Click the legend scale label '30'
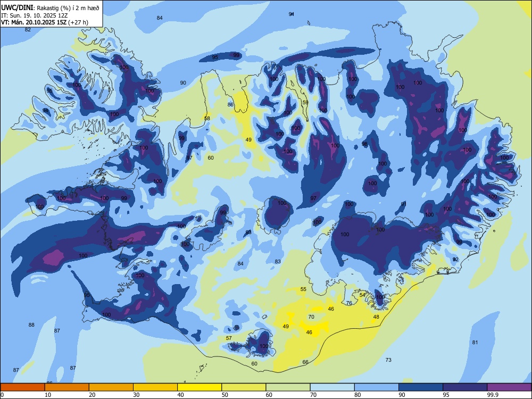Viewport: 532px width, 399px height. point(136,395)
